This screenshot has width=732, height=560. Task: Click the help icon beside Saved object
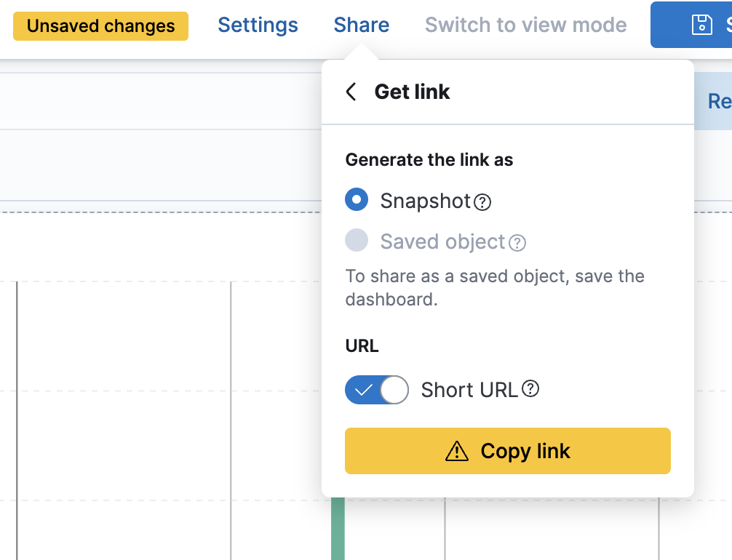(517, 243)
